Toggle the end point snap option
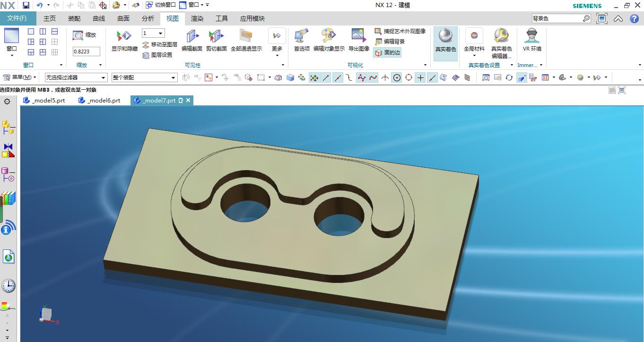The width and height of the screenshot is (644, 342). click(x=326, y=77)
